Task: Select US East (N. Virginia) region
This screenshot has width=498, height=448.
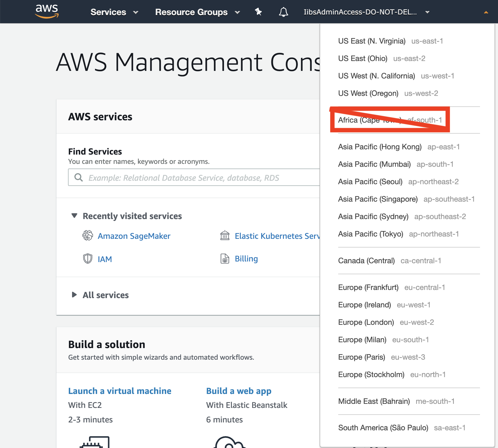Action: (x=390, y=41)
